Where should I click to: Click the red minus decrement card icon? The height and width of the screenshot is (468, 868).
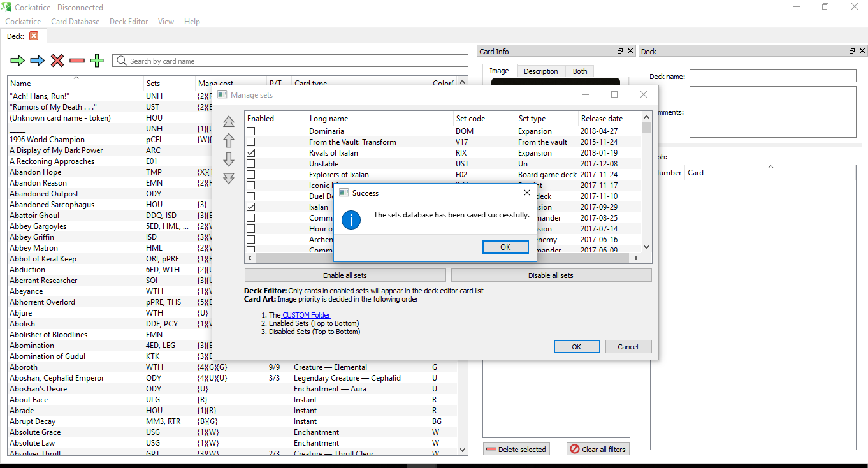tap(77, 61)
